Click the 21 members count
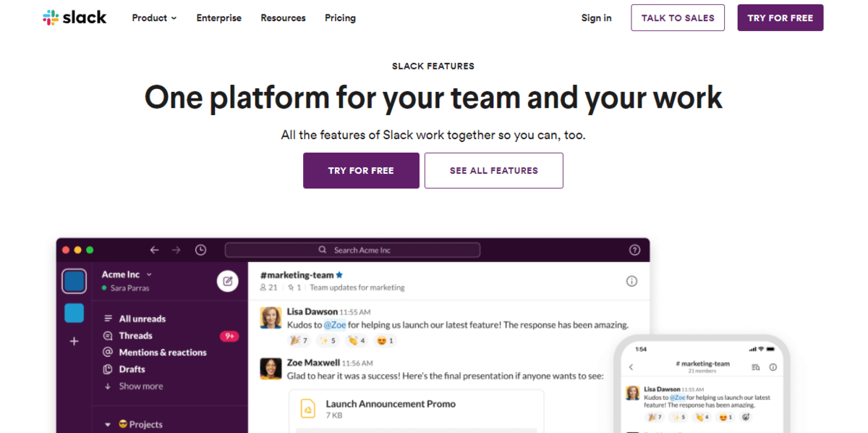The height and width of the screenshot is (433, 868). 268,287
